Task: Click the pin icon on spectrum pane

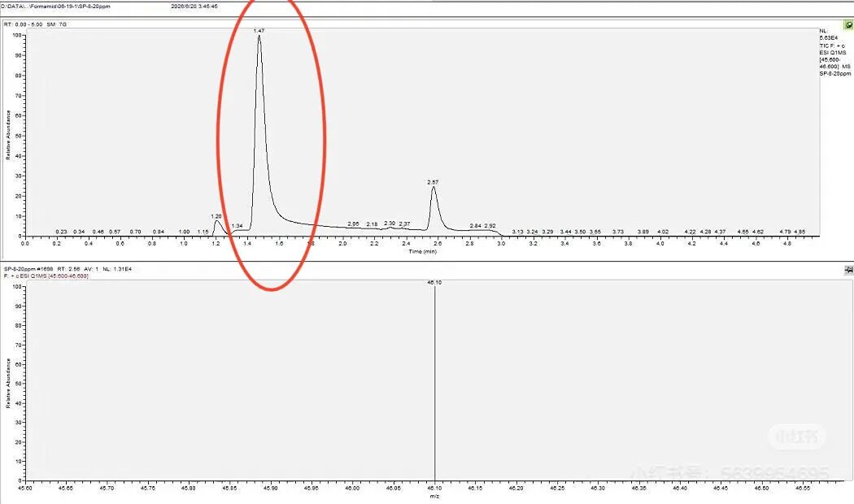Action: [848, 270]
